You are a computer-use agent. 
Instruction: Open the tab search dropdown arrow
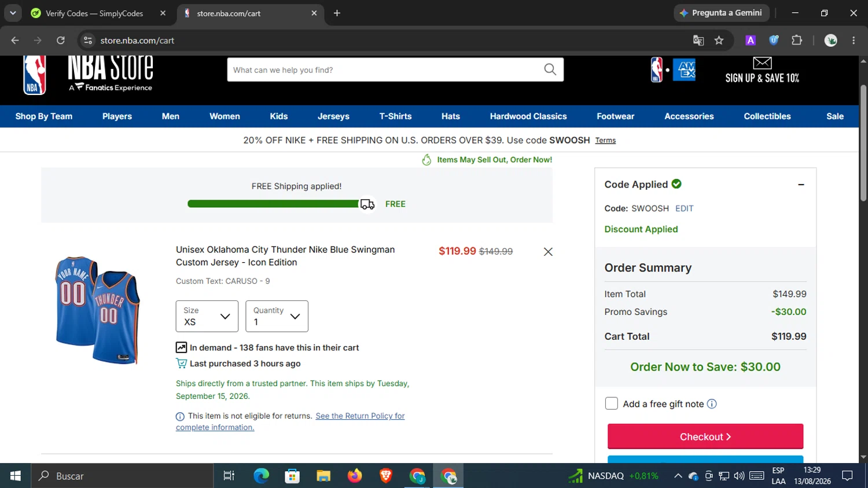[x=13, y=13]
